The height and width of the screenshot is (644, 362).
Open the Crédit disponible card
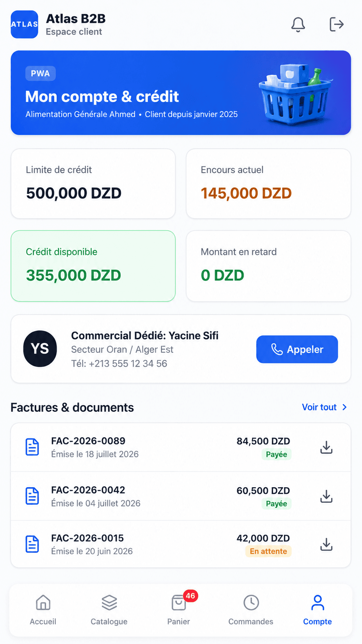(93, 266)
